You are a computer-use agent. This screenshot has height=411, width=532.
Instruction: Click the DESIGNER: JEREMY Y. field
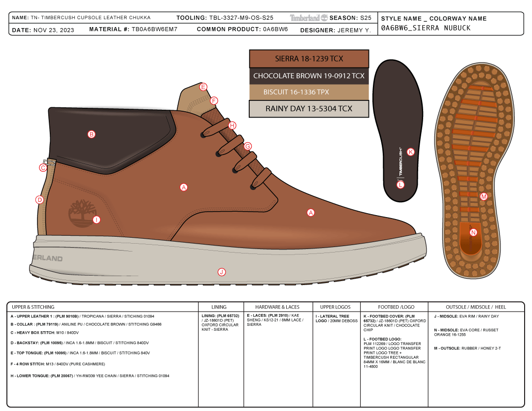pos(335,30)
